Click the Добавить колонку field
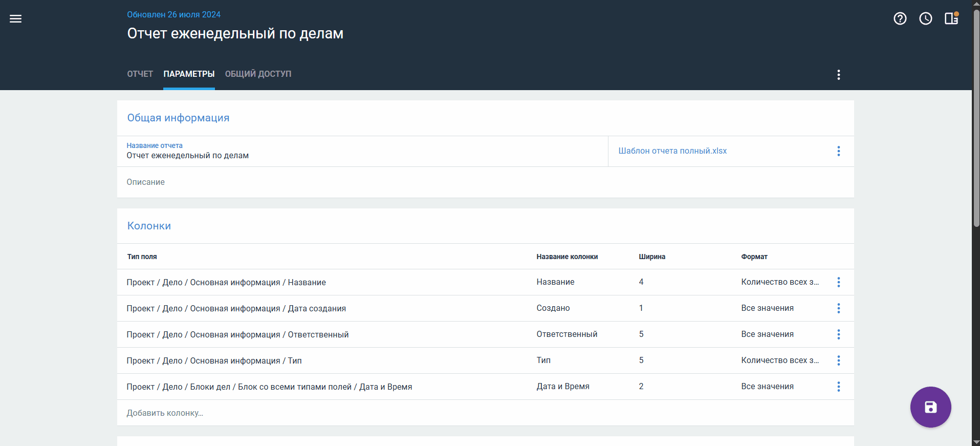980x446 pixels. point(165,413)
